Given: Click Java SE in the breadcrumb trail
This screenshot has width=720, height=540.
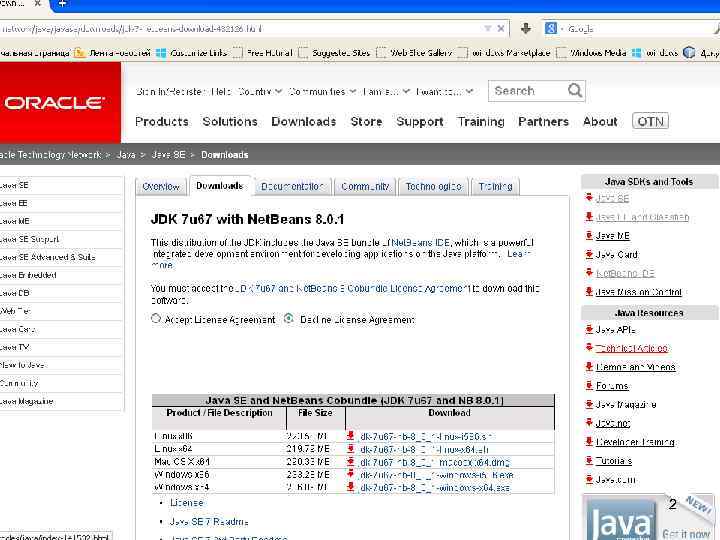Looking at the screenshot, I should click(x=169, y=155).
